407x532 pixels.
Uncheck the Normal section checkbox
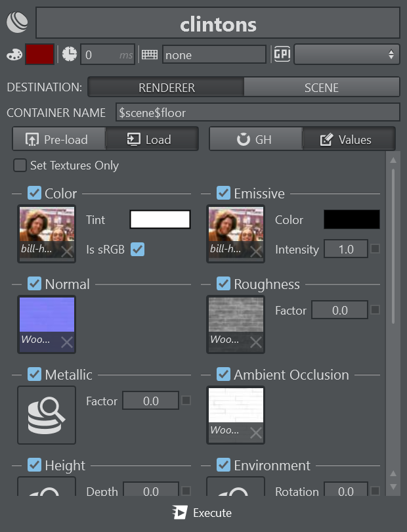tap(34, 283)
